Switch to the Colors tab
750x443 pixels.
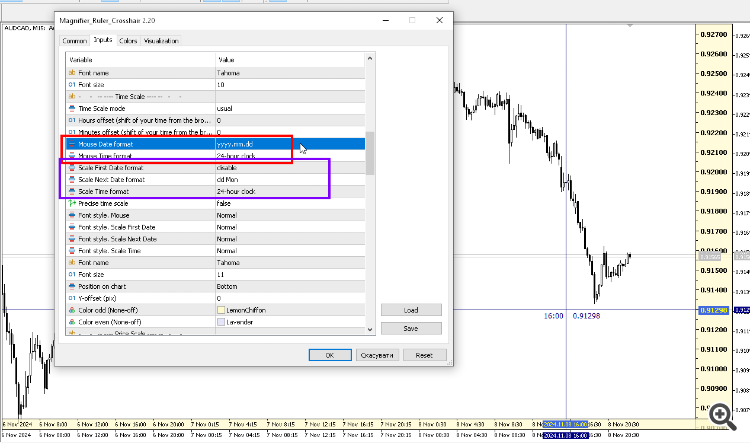tap(128, 41)
